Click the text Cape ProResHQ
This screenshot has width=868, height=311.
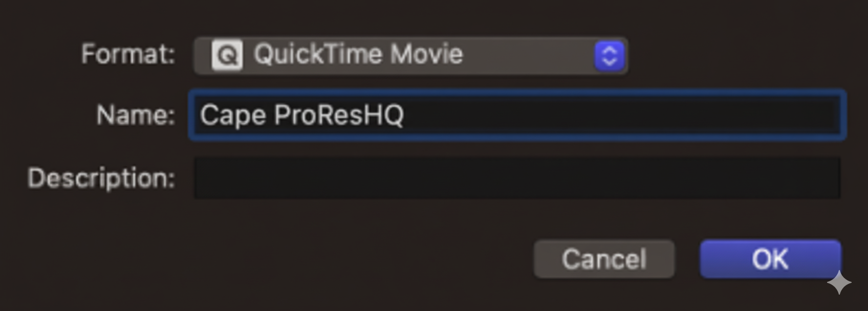point(302,115)
